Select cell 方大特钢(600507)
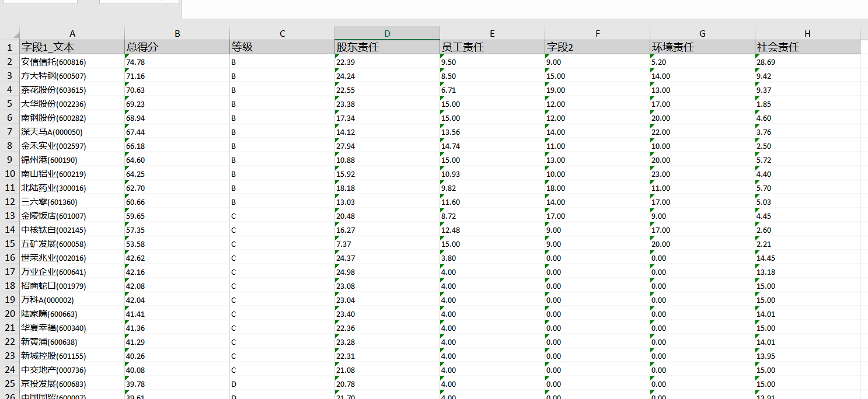This screenshot has width=868, height=399. pos(72,75)
